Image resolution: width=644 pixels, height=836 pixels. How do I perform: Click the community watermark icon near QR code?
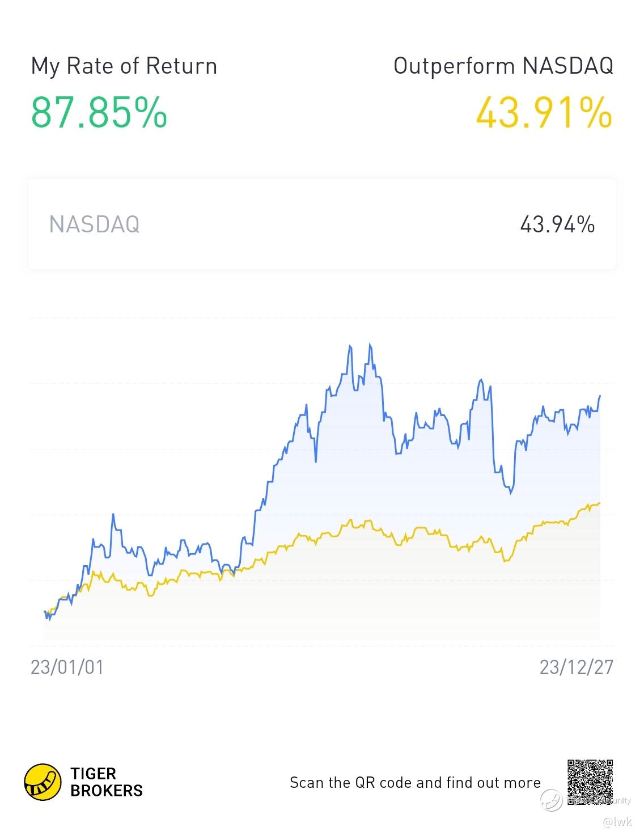pos(551,800)
